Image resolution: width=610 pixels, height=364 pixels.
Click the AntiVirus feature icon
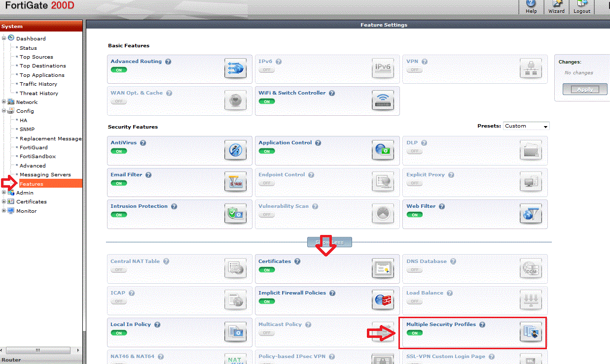coord(235,150)
